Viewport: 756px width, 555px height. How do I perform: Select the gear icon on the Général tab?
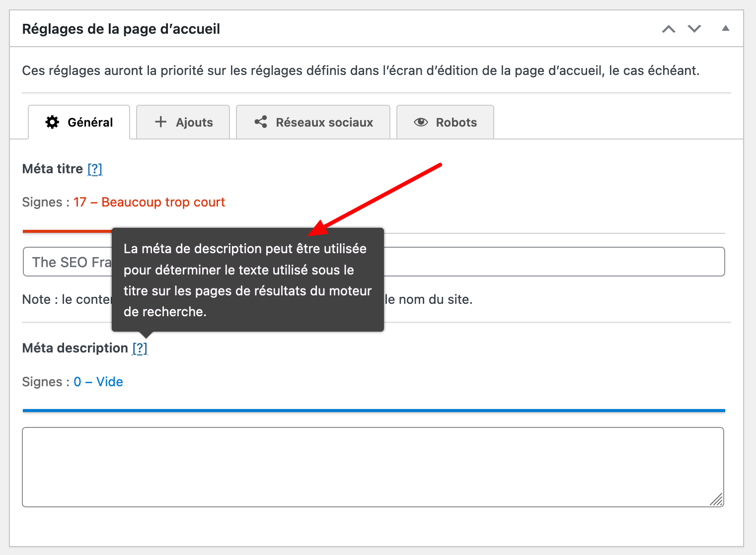[52, 122]
